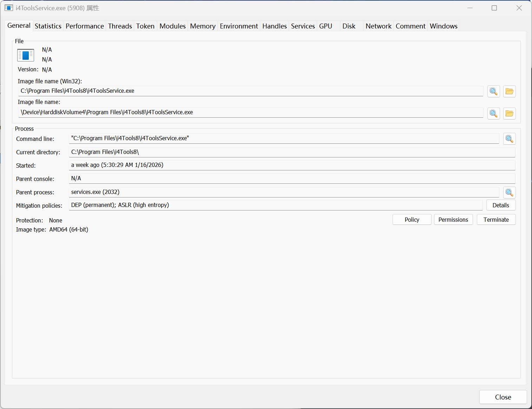
Task: View mitigation policy Details
Action: tap(500, 205)
